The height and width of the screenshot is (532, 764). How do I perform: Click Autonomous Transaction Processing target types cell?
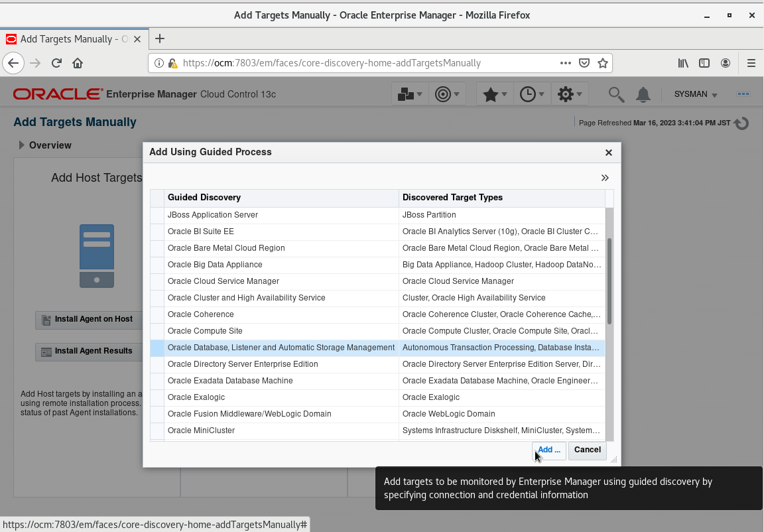(x=501, y=348)
